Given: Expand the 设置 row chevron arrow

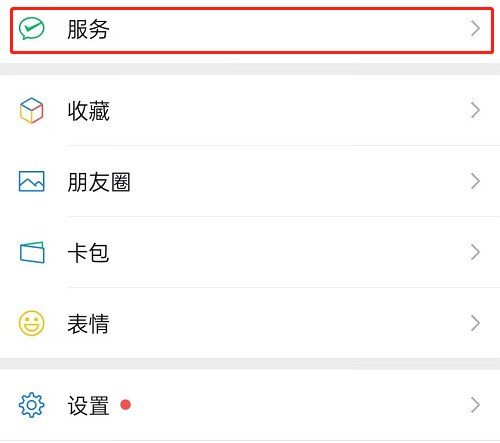Looking at the screenshot, I should pos(475,405).
